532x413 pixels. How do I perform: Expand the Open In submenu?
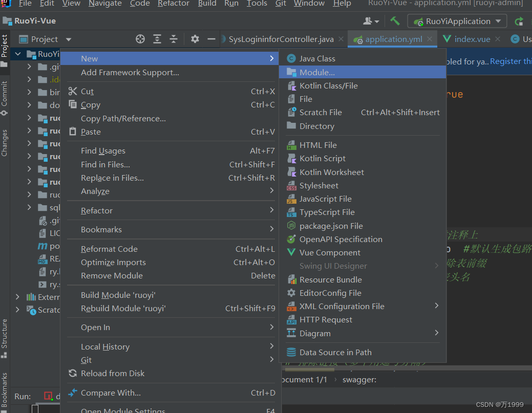point(169,328)
